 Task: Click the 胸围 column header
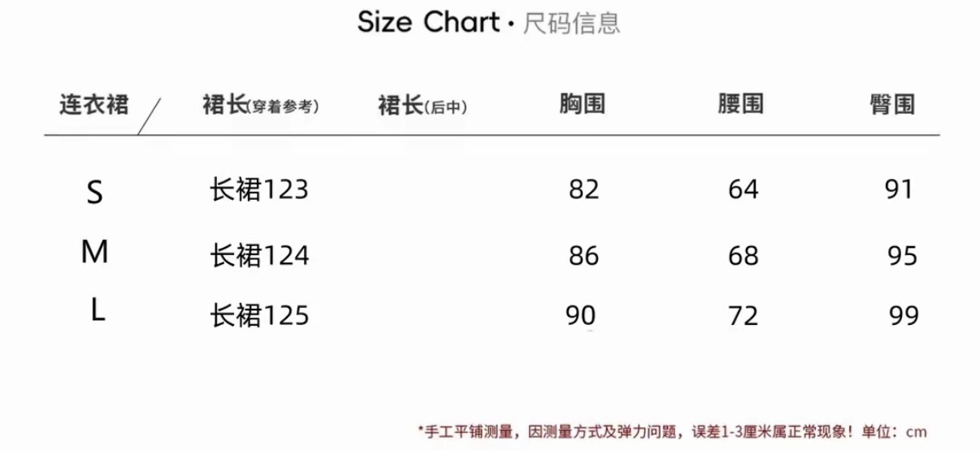[583, 104]
